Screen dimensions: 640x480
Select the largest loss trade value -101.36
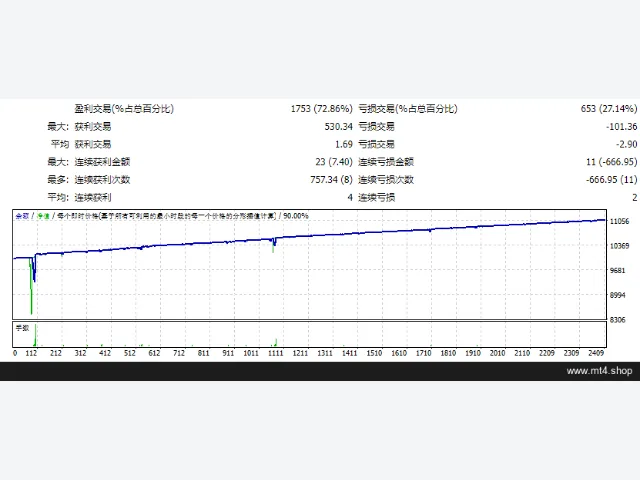tap(621, 127)
